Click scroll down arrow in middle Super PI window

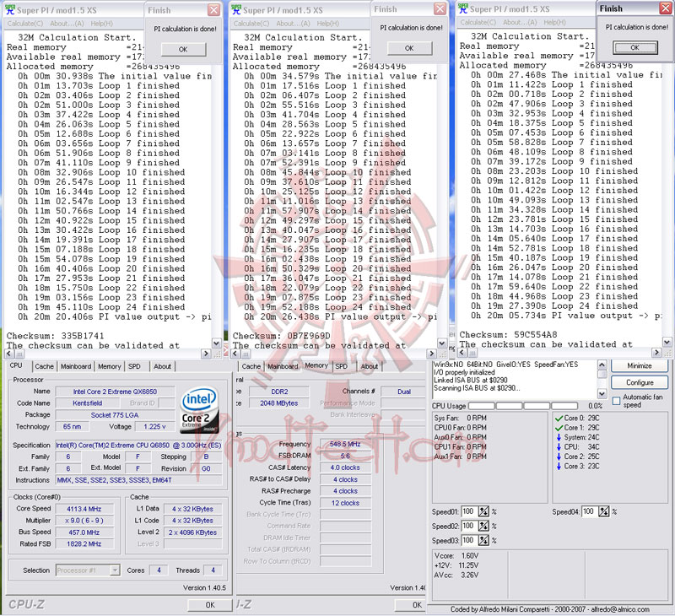(x=442, y=343)
